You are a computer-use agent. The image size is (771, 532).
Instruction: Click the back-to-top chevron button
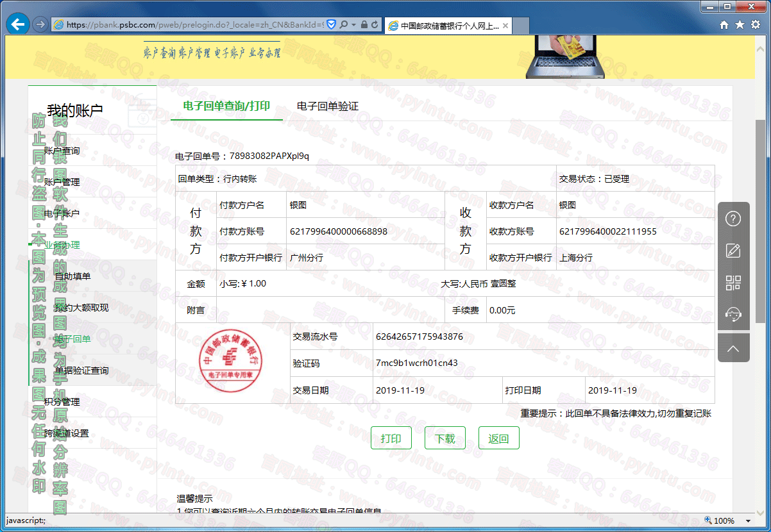(733, 349)
